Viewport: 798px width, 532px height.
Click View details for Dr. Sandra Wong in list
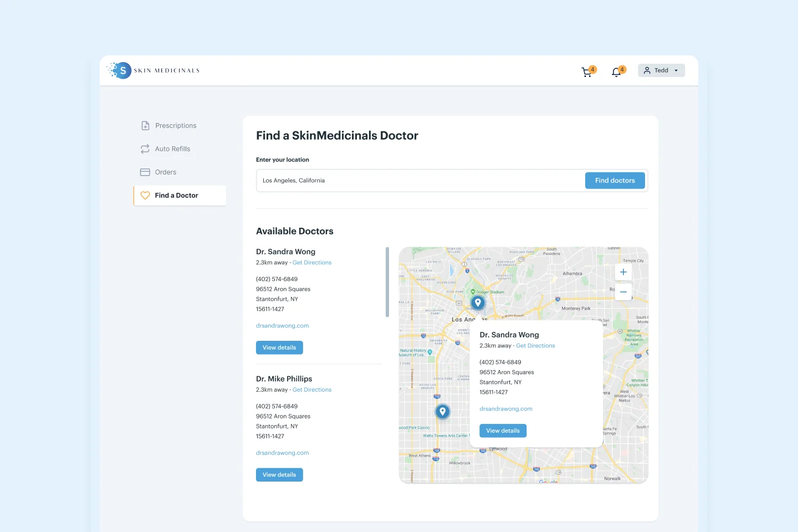pos(279,347)
